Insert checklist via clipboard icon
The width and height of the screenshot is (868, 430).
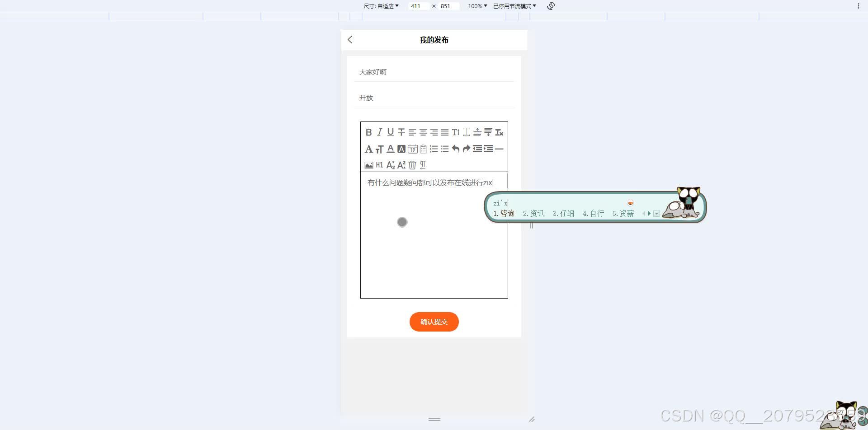[x=423, y=149]
